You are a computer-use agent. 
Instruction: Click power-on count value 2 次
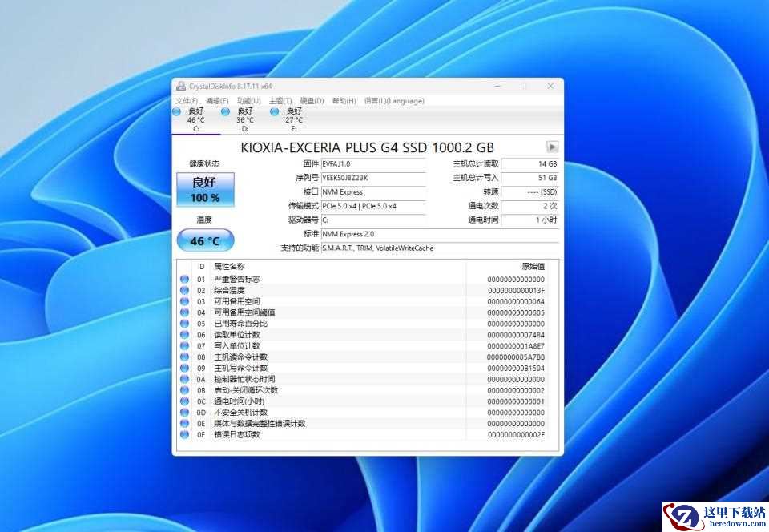tap(529, 206)
